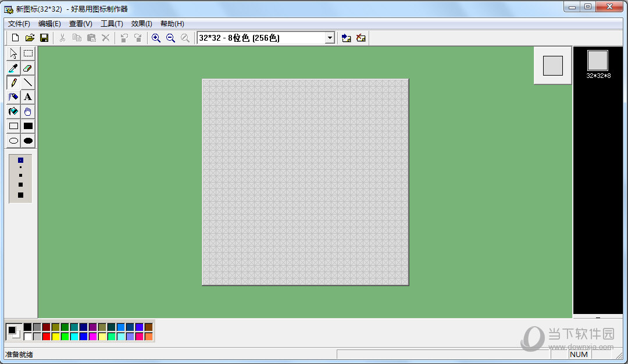Open the 查看(V) menu
The height and width of the screenshot is (364, 628).
(x=80, y=24)
